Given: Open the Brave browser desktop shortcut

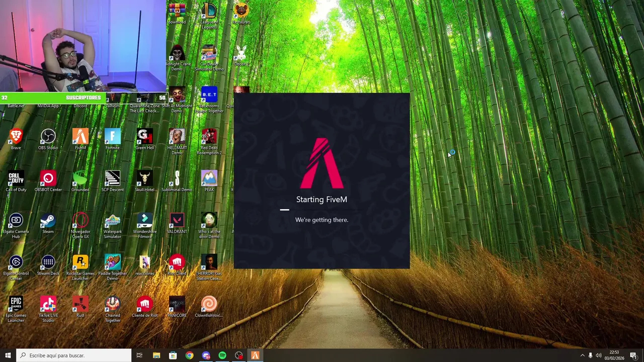Looking at the screenshot, I should (x=16, y=139).
